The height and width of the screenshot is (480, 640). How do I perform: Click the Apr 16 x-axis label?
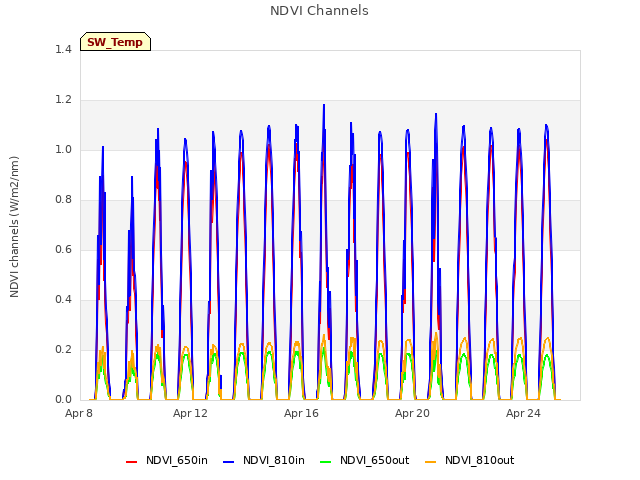pyautogui.click(x=301, y=413)
